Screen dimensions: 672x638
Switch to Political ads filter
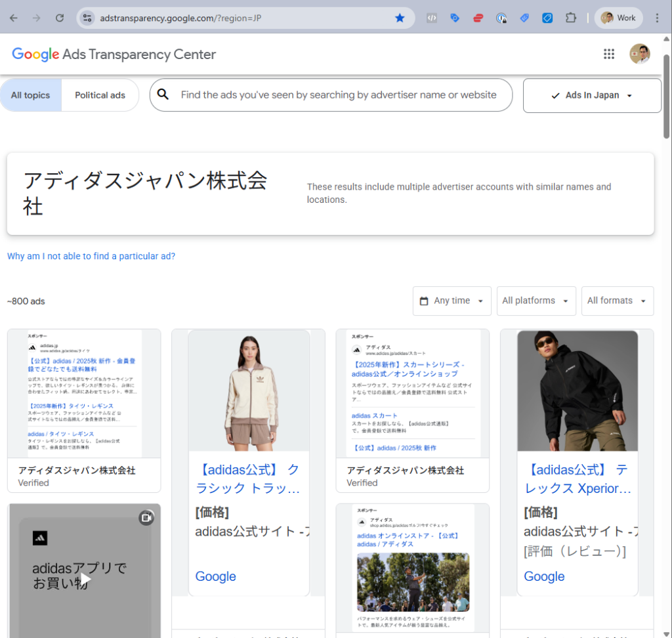[x=100, y=95]
